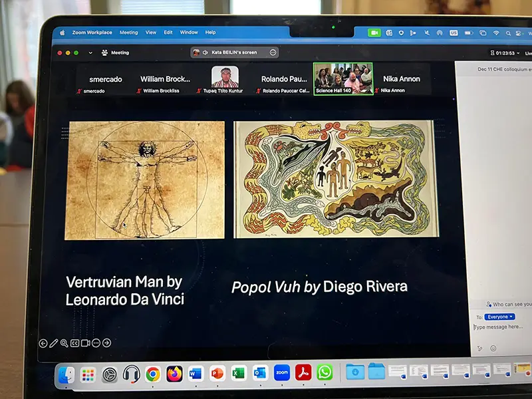Open Finder from the Dock

click(x=67, y=375)
